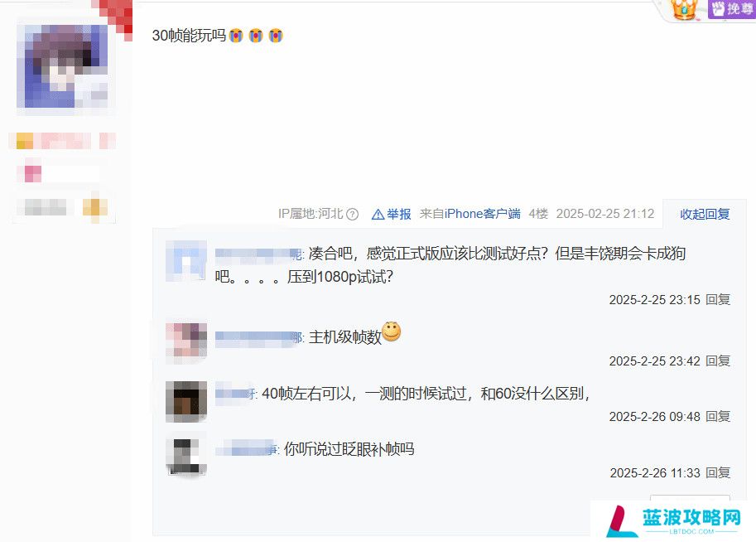
Task: Click the IP属地 help question mark icon
Action: coord(353,214)
